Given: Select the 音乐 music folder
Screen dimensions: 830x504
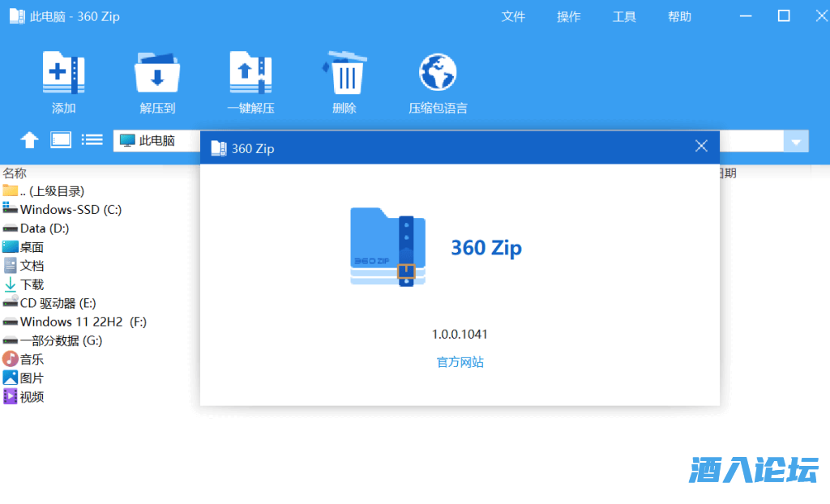Looking at the screenshot, I should pos(32,359).
